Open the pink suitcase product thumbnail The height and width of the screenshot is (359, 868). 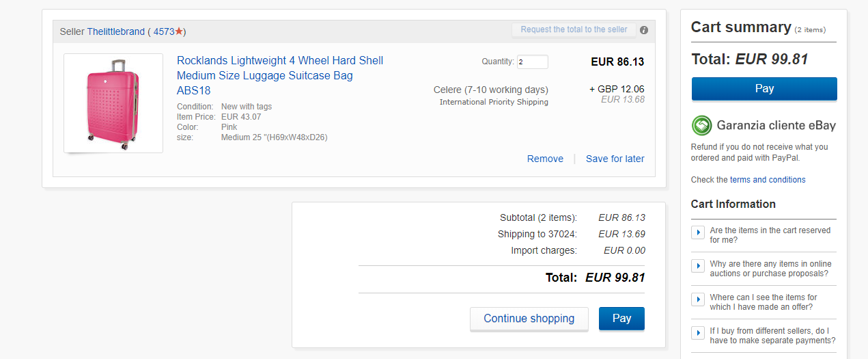[113, 103]
